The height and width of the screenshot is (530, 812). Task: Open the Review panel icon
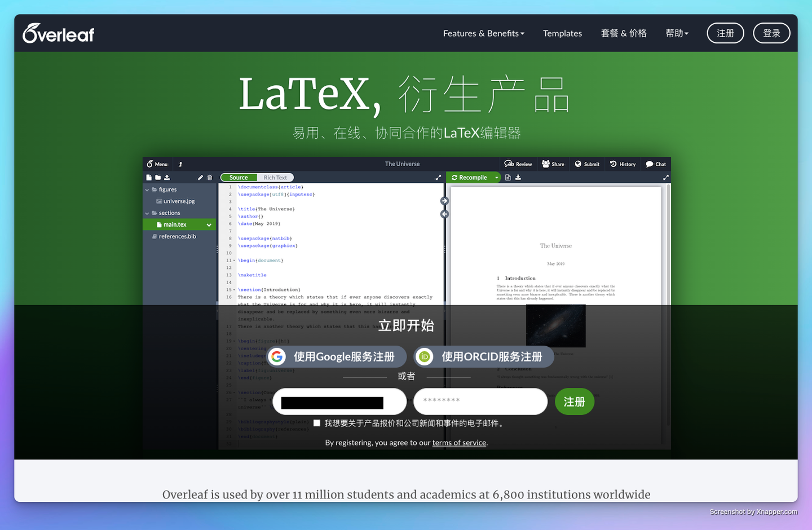coord(509,164)
